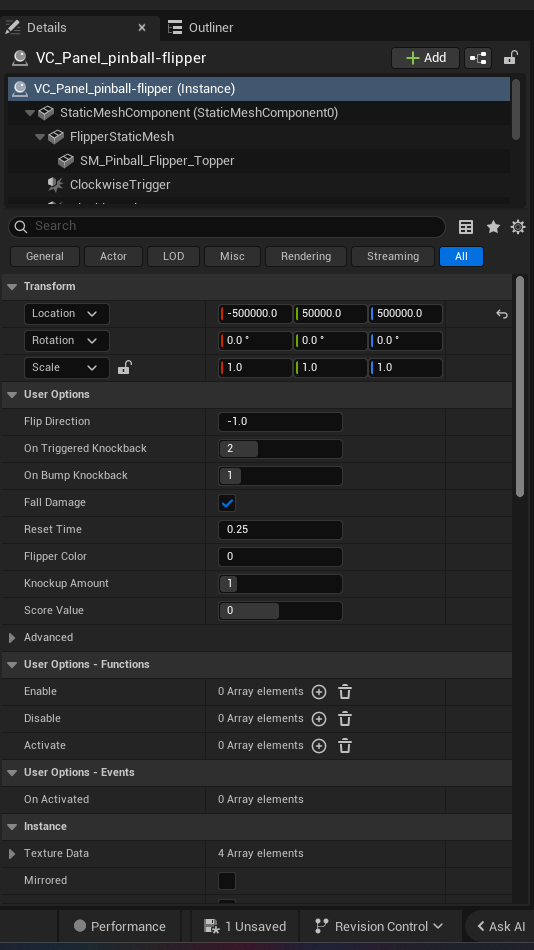Viewport: 534px width, 950px height.
Task: Click the FlipperStaticMesh cube icon
Action: pyautogui.click(x=56, y=137)
